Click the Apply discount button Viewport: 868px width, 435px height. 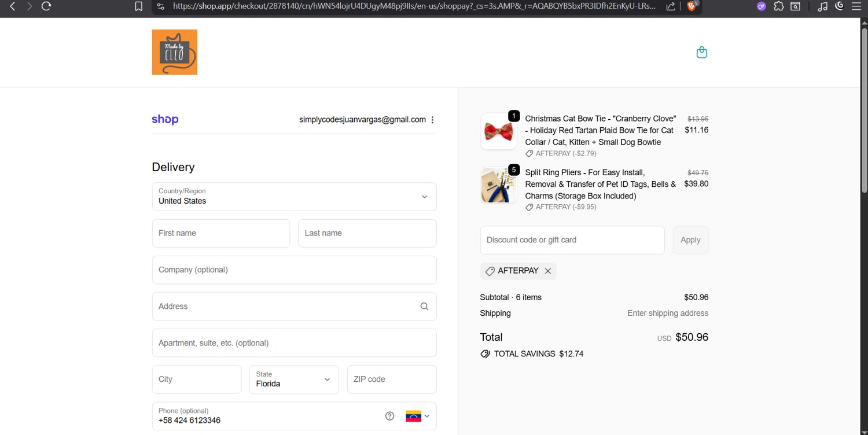690,240
